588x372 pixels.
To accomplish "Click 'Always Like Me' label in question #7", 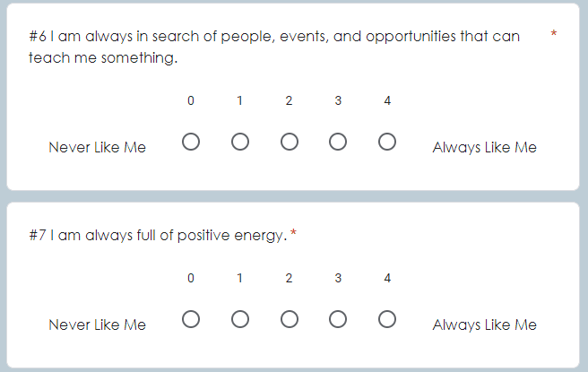I will click(x=485, y=324).
